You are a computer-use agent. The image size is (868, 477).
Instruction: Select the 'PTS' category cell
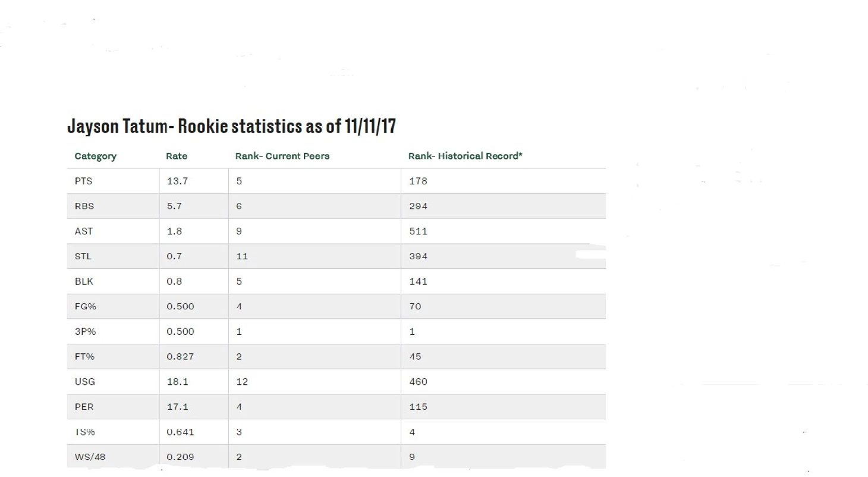point(83,181)
